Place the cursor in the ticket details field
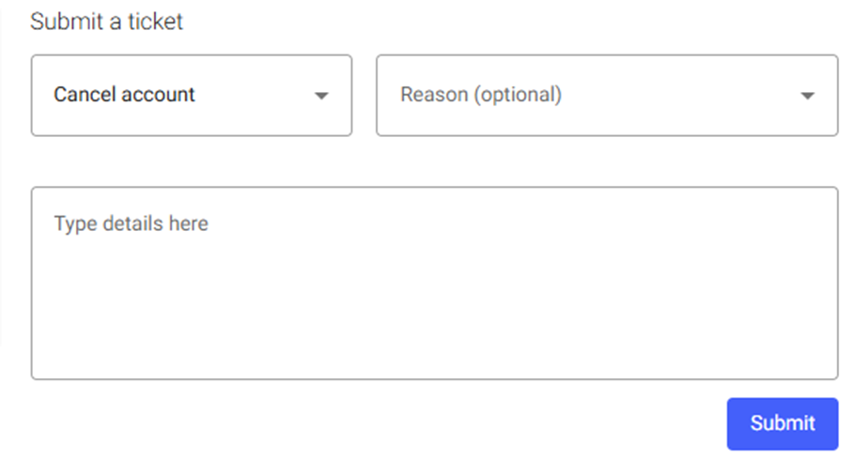 435,283
